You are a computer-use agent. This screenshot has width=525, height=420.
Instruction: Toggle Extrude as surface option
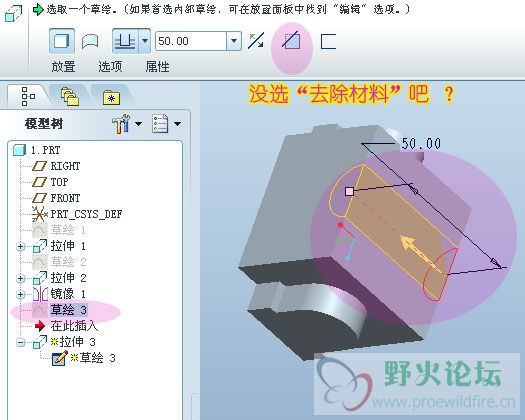click(x=90, y=41)
